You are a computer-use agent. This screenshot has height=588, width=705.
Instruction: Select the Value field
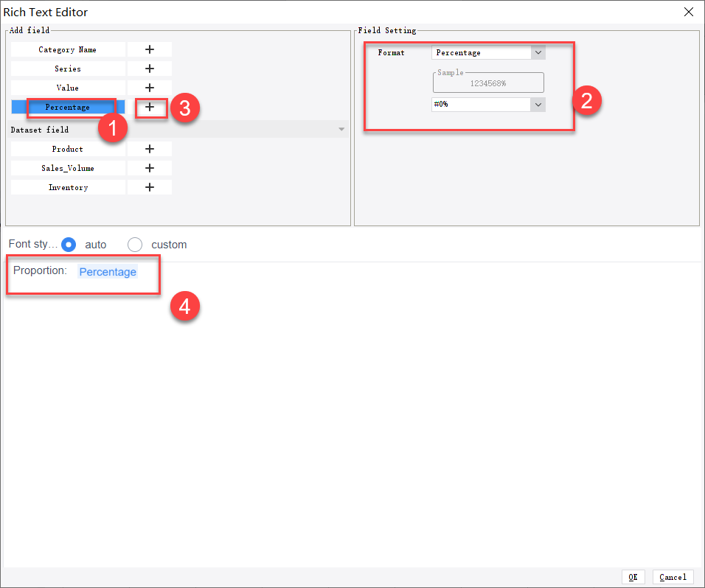[x=68, y=88]
